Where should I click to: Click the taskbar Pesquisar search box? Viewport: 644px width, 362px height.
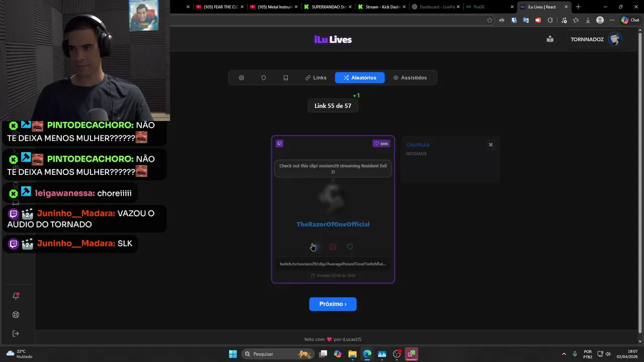(x=277, y=354)
